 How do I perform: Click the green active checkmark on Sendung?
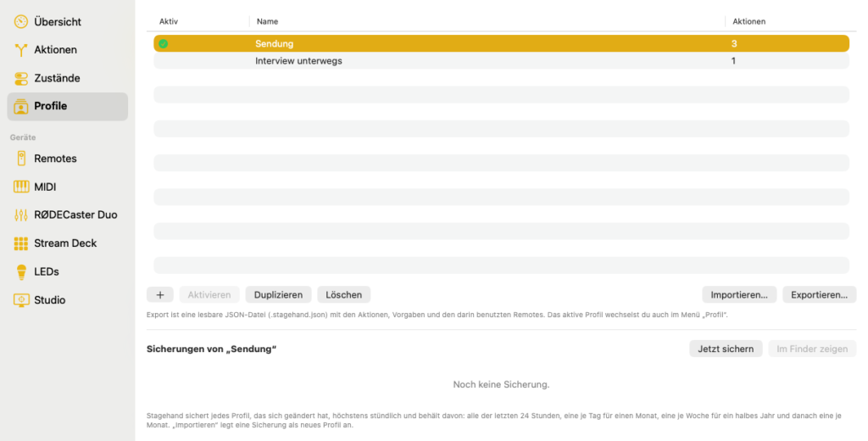pyautogui.click(x=164, y=44)
